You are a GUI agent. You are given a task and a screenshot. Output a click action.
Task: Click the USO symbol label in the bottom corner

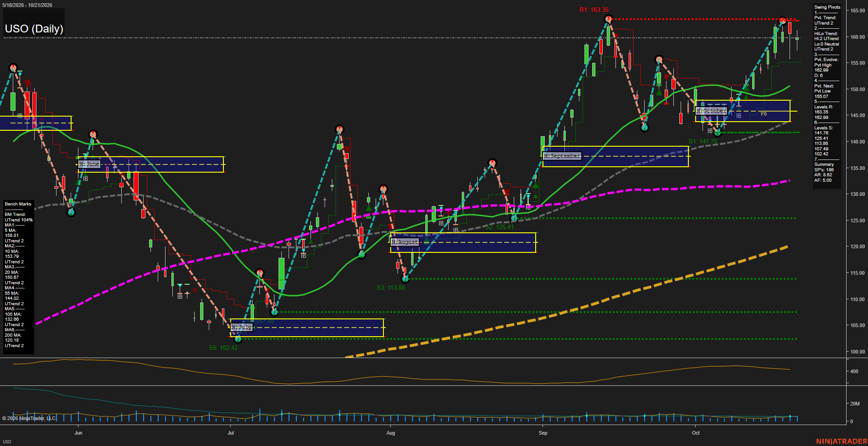[x=7, y=441]
